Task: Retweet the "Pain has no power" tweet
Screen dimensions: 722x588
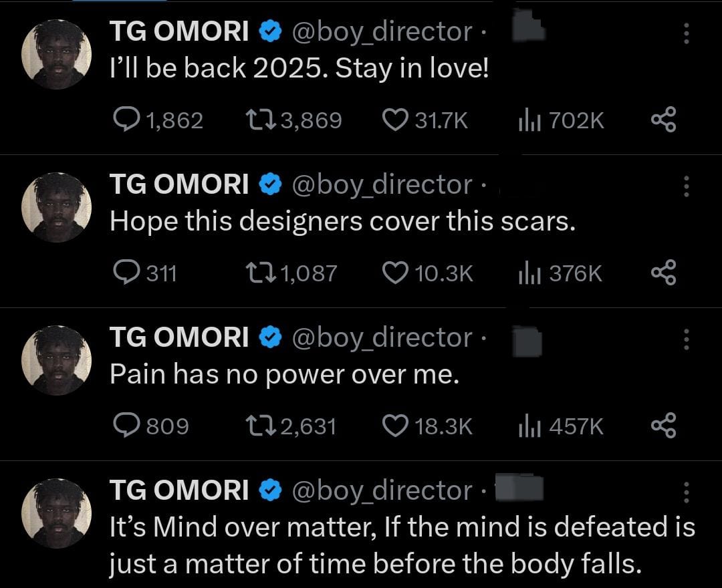Action: point(257,426)
